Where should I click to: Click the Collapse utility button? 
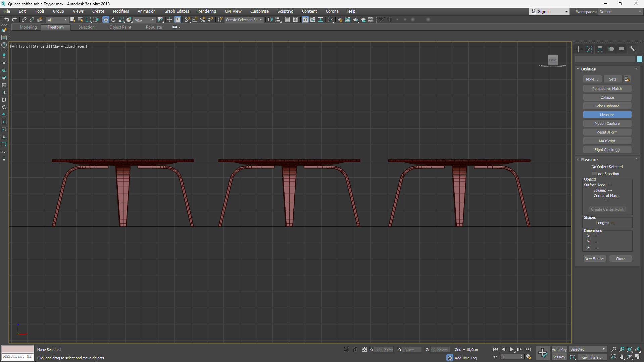click(607, 97)
